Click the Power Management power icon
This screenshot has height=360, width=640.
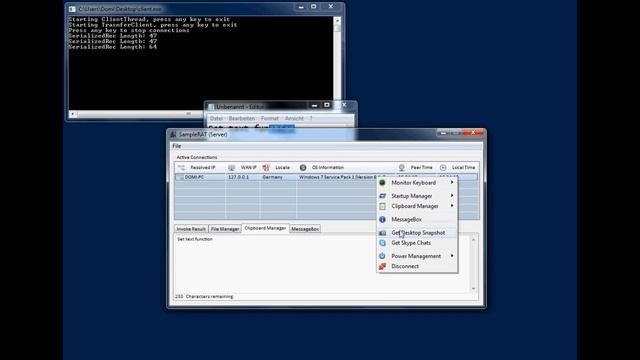382,256
